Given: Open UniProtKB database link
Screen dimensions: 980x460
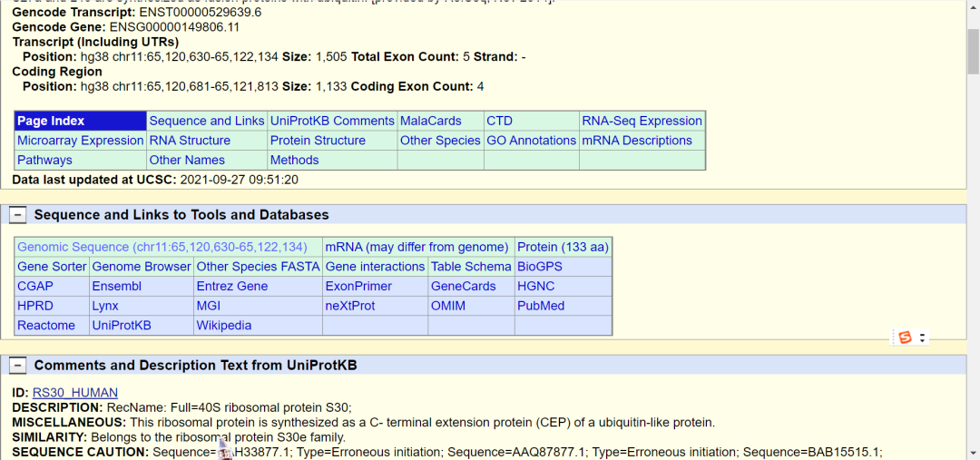Looking at the screenshot, I should (x=122, y=325).
